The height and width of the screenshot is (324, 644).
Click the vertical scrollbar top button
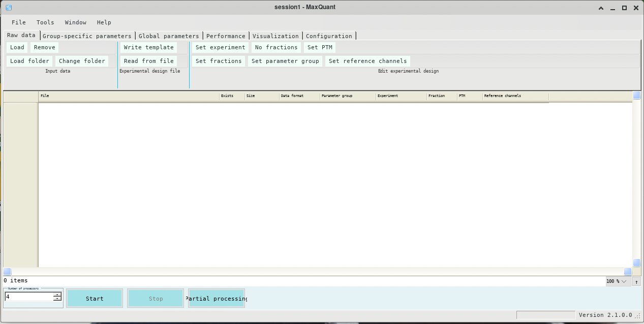click(x=636, y=95)
